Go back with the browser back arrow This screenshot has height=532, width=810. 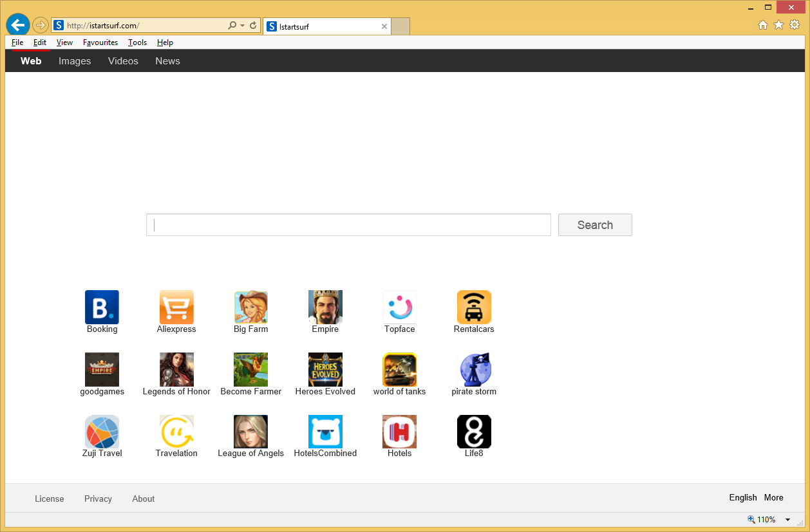[x=18, y=25]
